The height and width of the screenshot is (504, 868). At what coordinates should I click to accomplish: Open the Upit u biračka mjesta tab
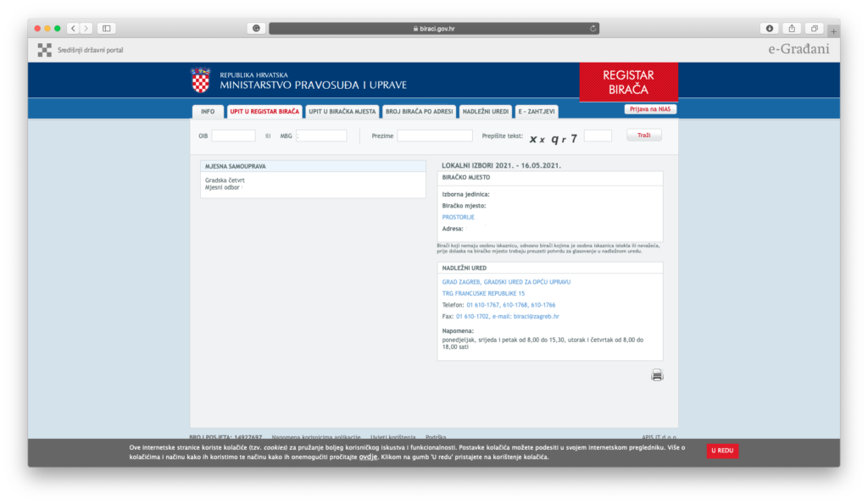(342, 112)
